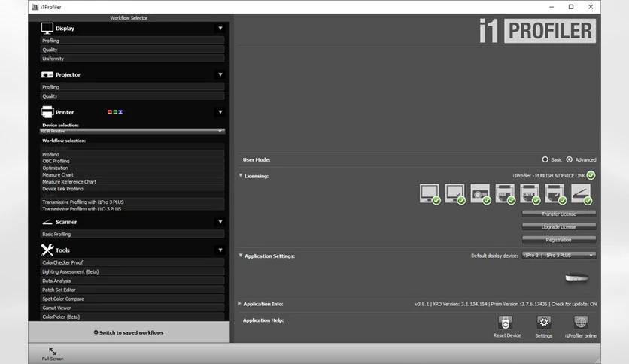This screenshot has width=629, height=364.
Task: Click the Scanner license icon
Action: pos(582,193)
